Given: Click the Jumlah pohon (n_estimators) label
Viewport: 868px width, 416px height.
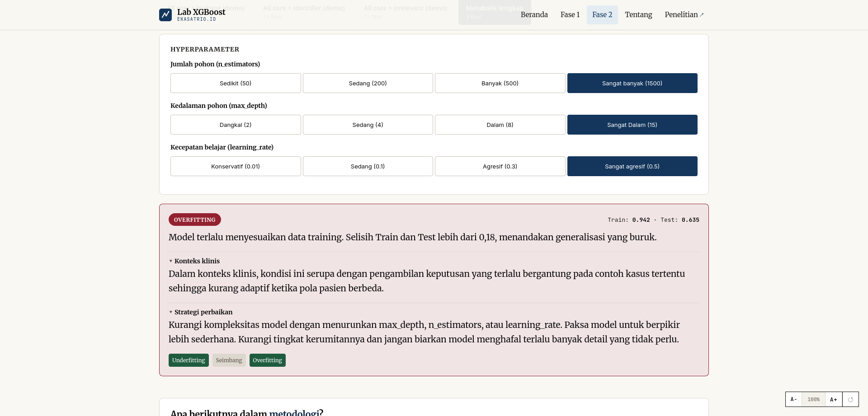Looking at the screenshot, I should point(215,64).
